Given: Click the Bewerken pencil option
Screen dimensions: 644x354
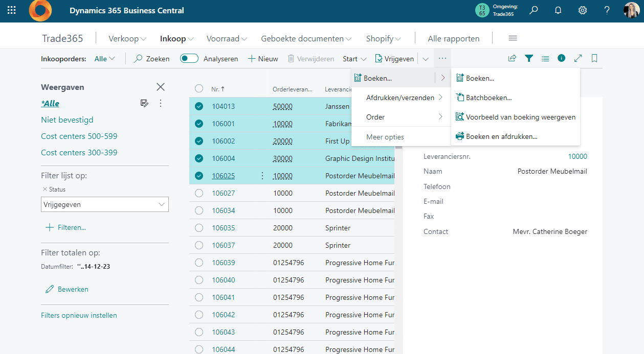Looking at the screenshot, I should point(67,289).
